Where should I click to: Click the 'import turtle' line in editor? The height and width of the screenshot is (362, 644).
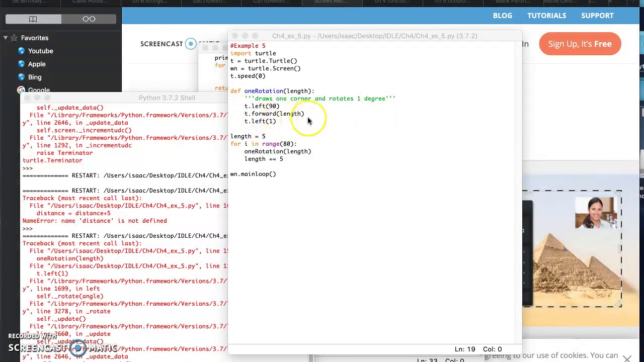(x=253, y=53)
